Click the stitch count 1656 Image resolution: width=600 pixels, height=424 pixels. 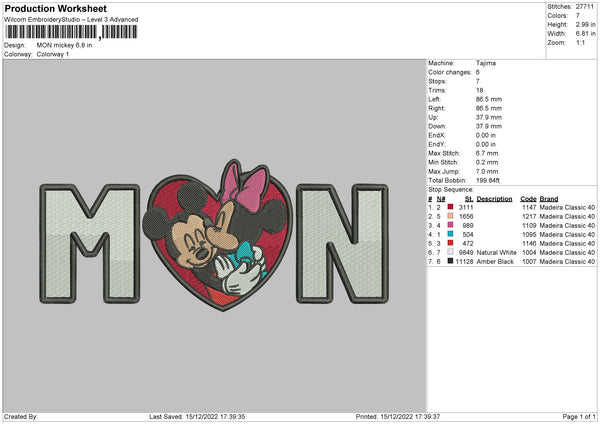pos(466,217)
